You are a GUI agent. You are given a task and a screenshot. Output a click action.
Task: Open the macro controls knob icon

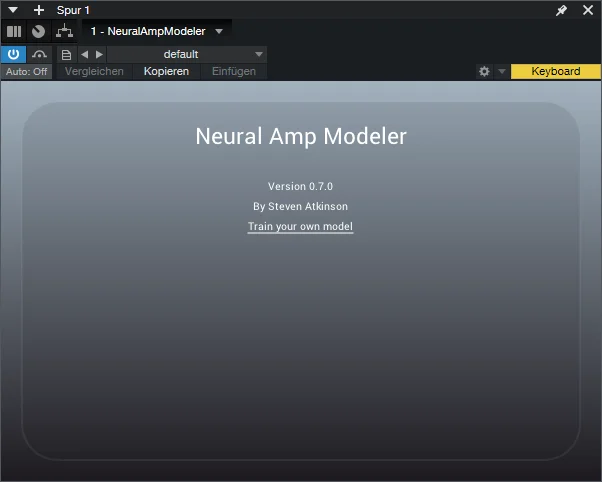[38, 31]
